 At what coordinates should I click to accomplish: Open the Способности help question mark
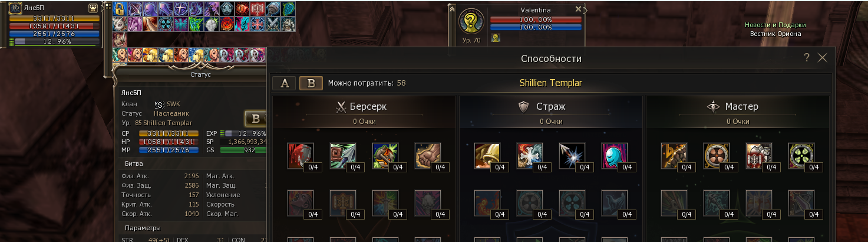[807, 57]
